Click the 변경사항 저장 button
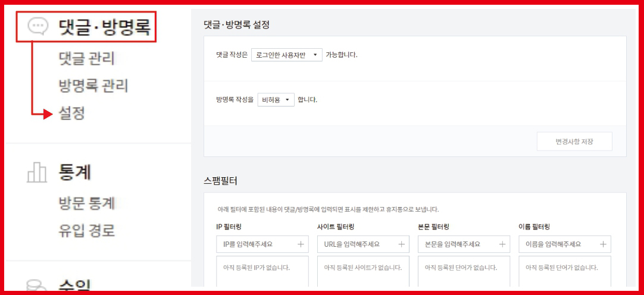The image size is (644, 295). [x=574, y=142]
